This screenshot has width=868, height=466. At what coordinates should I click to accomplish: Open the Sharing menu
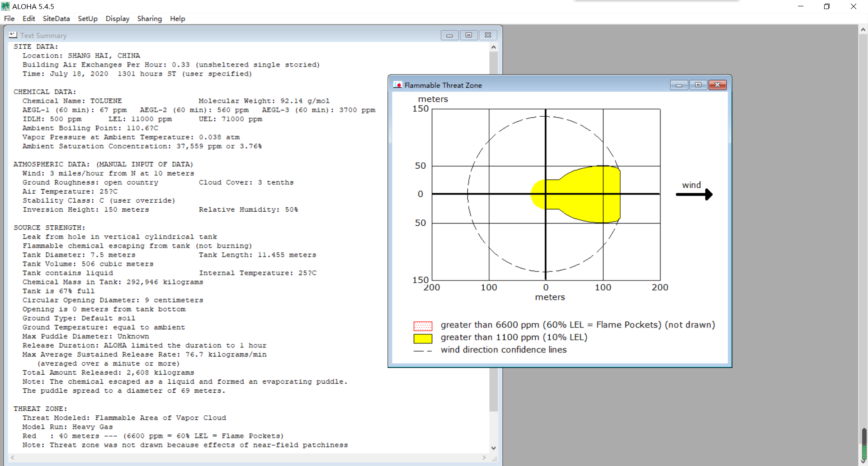point(150,19)
